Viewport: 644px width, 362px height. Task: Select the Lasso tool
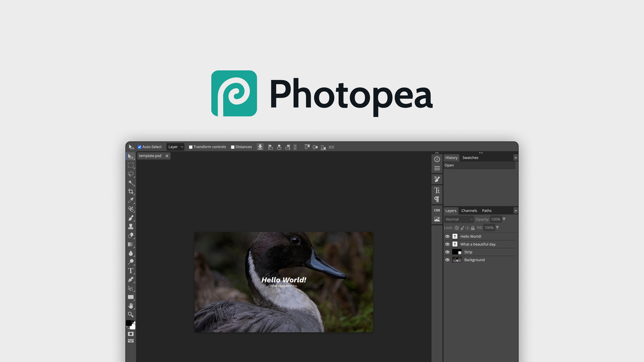[x=131, y=174]
